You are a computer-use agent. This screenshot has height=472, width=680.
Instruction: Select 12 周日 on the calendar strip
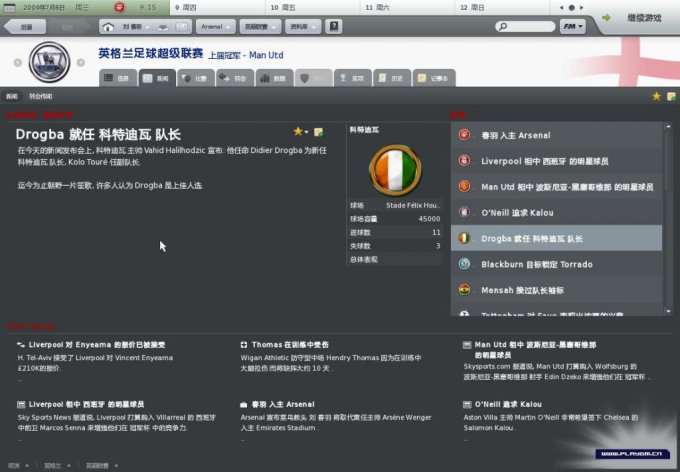click(x=502, y=7)
